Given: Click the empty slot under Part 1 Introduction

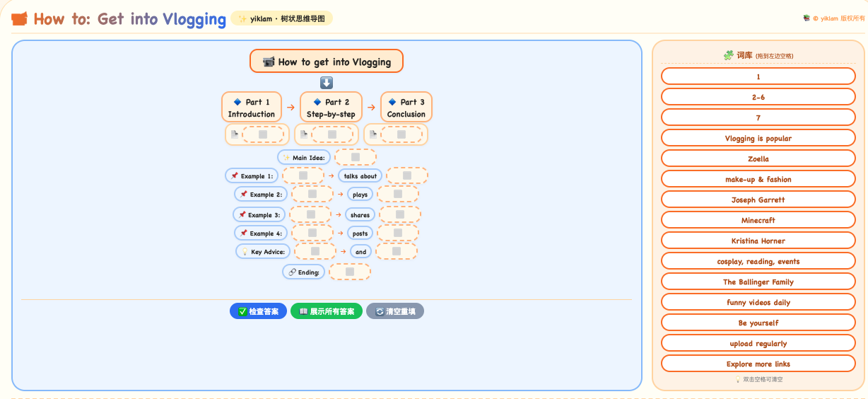Looking at the screenshot, I should (263, 134).
